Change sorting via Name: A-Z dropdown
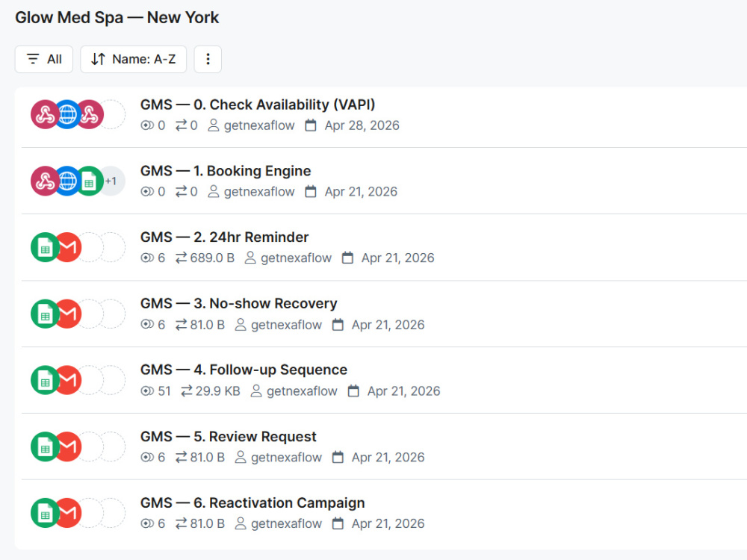Image resolution: width=747 pixels, height=560 pixels. [134, 59]
